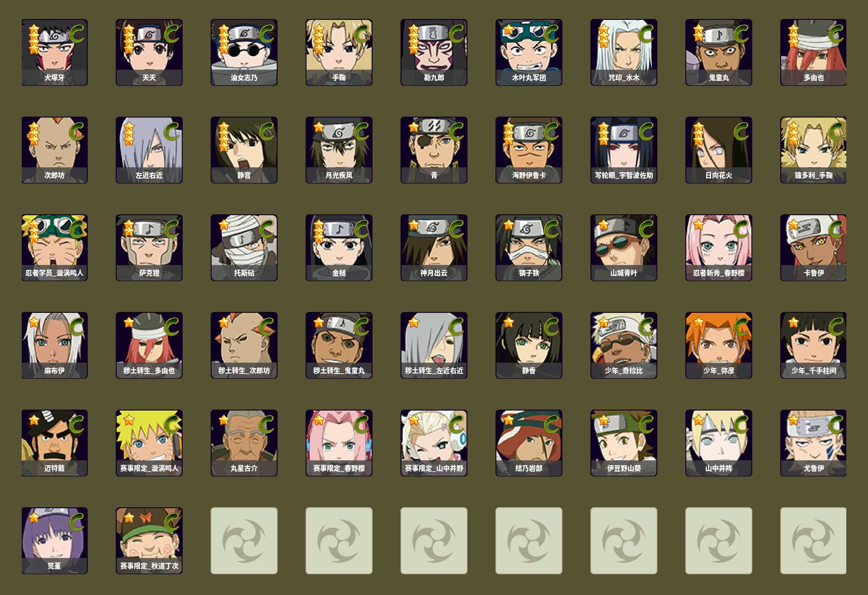The height and width of the screenshot is (595, 868).
Task: Select the 卡鲁伊 character card
Action: pyautogui.click(x=813, y=248)
